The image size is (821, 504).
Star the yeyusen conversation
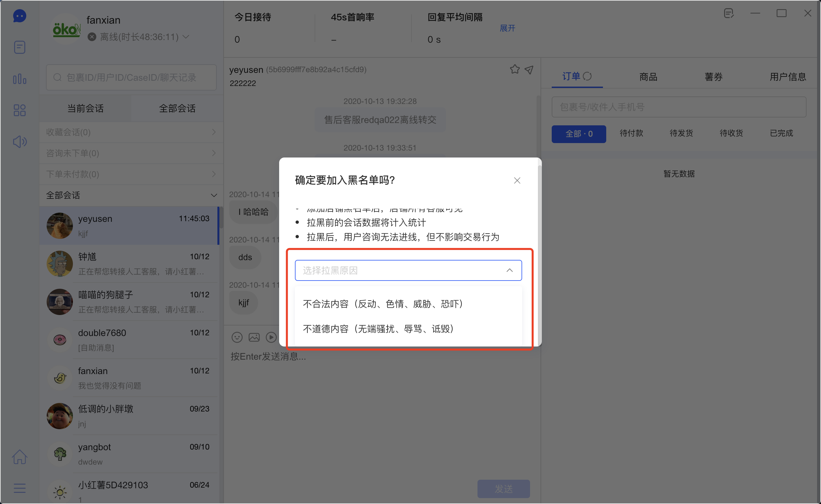point(514,69)
